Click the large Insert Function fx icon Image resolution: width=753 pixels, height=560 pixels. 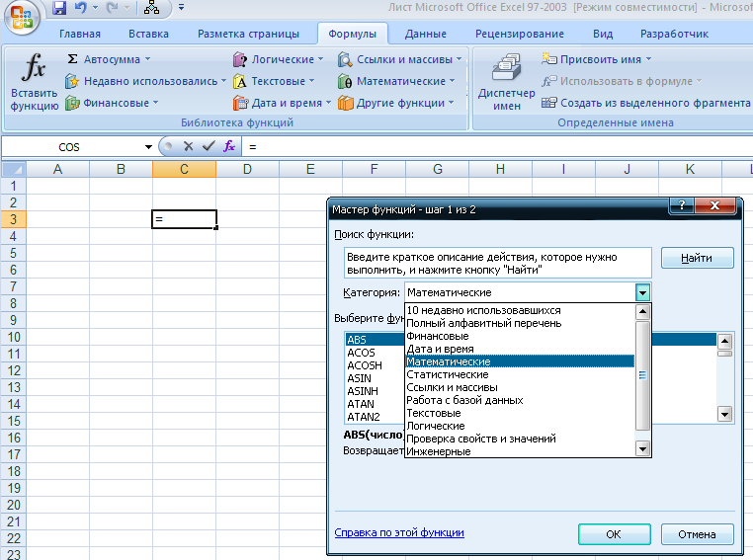34,67
